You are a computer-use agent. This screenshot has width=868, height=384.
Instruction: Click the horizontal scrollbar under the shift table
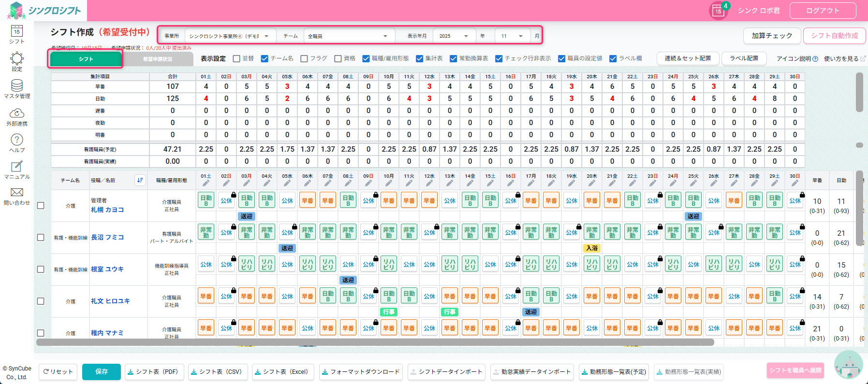[x=375, y=342]
